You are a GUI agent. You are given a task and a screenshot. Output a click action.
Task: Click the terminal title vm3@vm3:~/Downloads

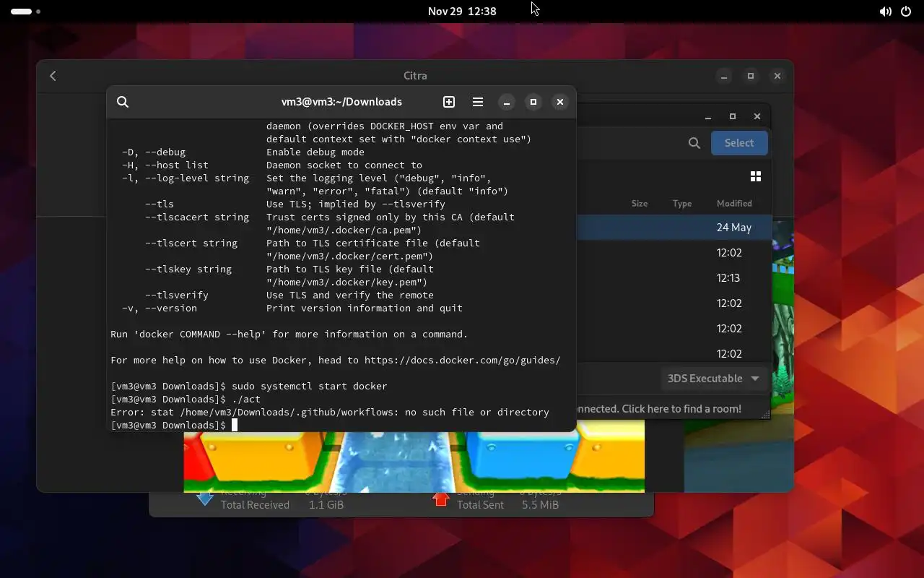[341, 102]
